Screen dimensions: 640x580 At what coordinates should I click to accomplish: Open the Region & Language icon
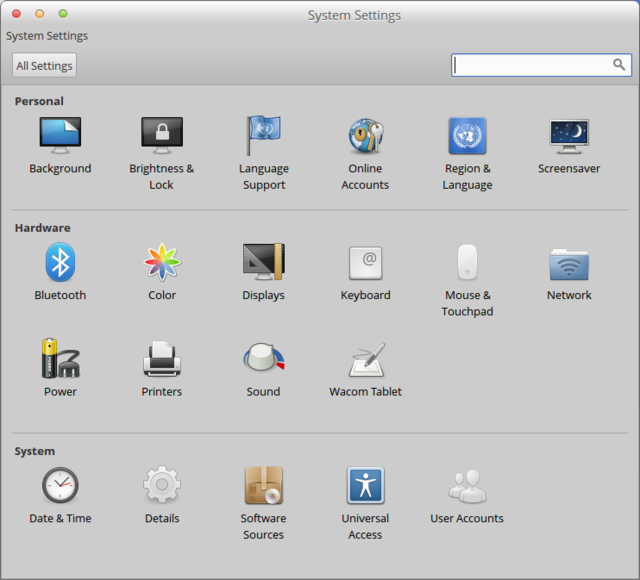pos(467,136)
